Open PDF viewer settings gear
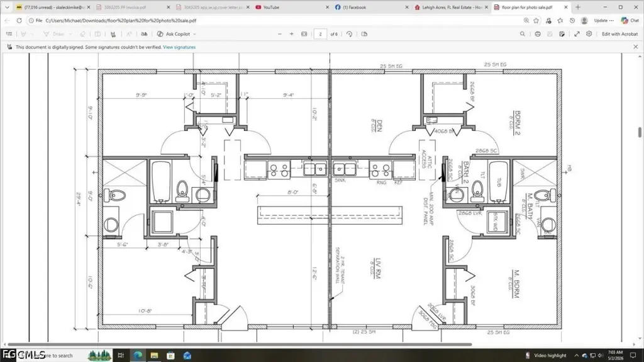 click(x=589, y=34)
